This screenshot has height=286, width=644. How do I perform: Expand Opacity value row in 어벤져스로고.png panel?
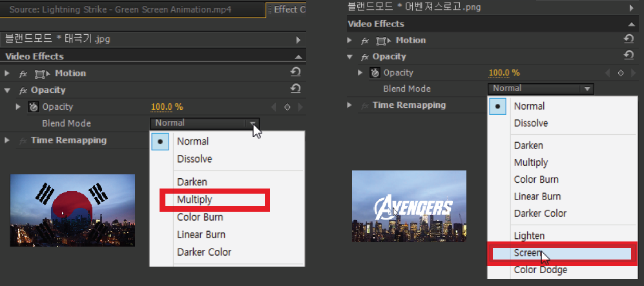click(x=360, y=72)
